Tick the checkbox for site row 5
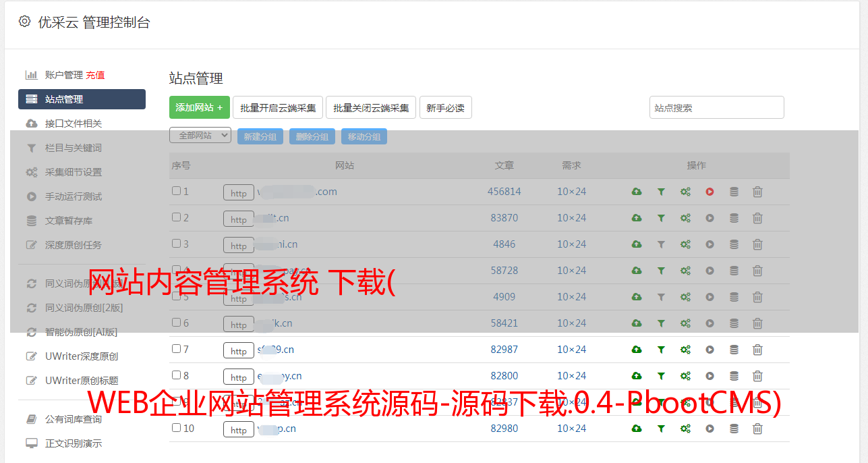 tap(176, 296)
